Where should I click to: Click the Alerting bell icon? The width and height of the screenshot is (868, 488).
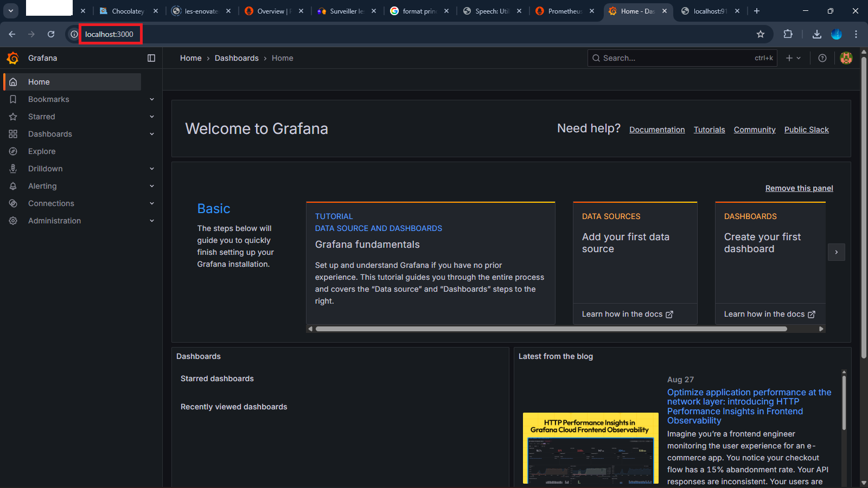coord(13,186)
